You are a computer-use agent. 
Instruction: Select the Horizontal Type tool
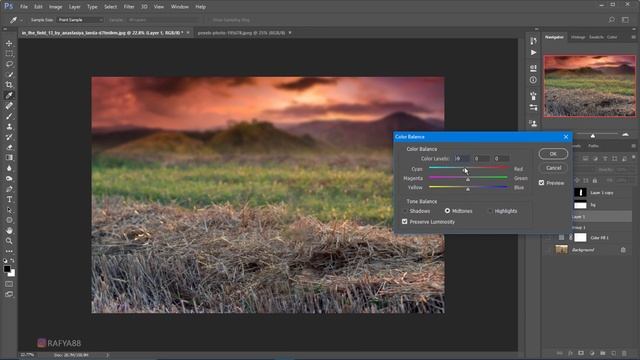[9, 200]
